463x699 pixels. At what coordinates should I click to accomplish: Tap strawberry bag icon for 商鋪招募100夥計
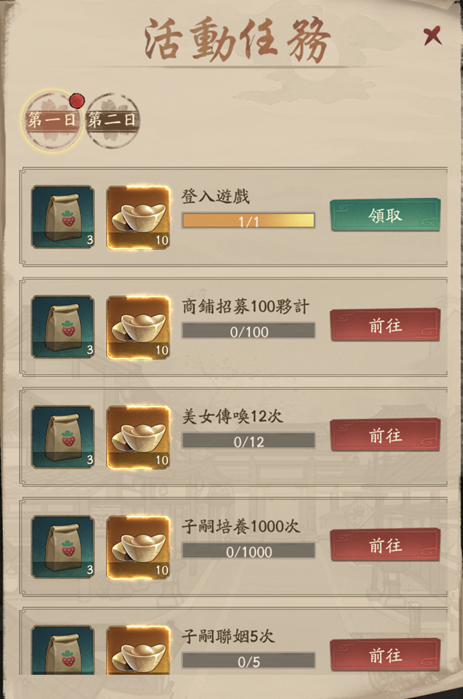coord(63,327)
